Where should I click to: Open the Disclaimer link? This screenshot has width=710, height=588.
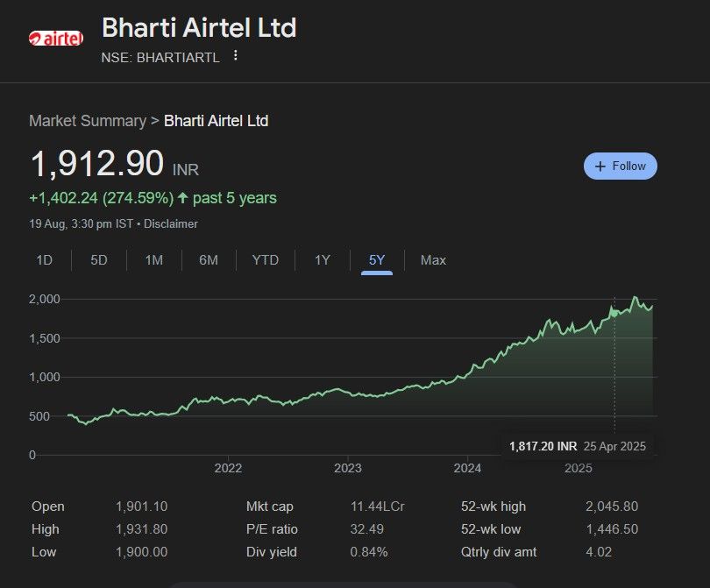tap(172, 223)
